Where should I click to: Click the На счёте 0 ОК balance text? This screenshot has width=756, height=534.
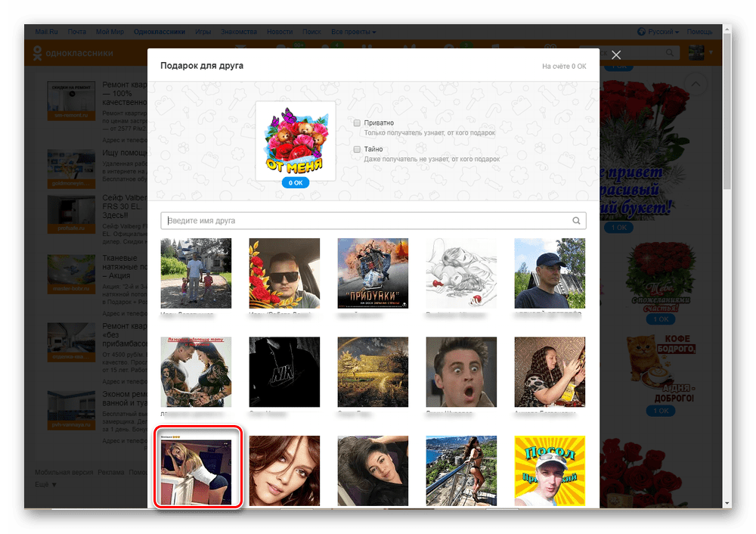[x=564, y=66]
